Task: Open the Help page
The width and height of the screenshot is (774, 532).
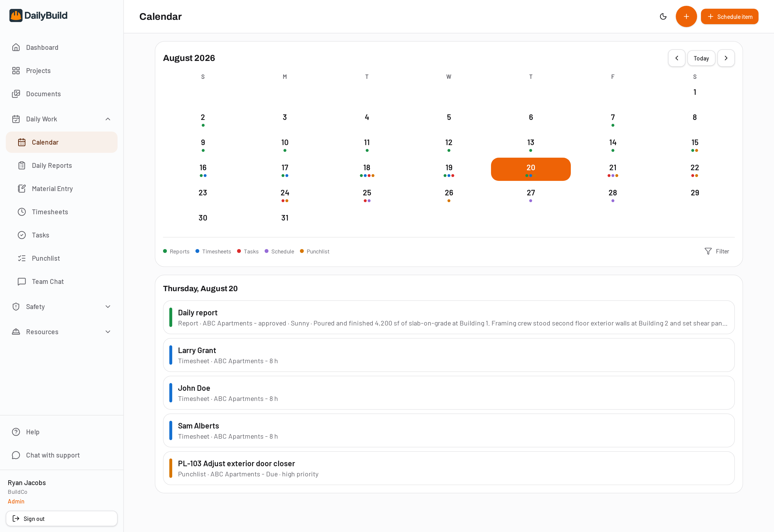Action: (62, 432)
